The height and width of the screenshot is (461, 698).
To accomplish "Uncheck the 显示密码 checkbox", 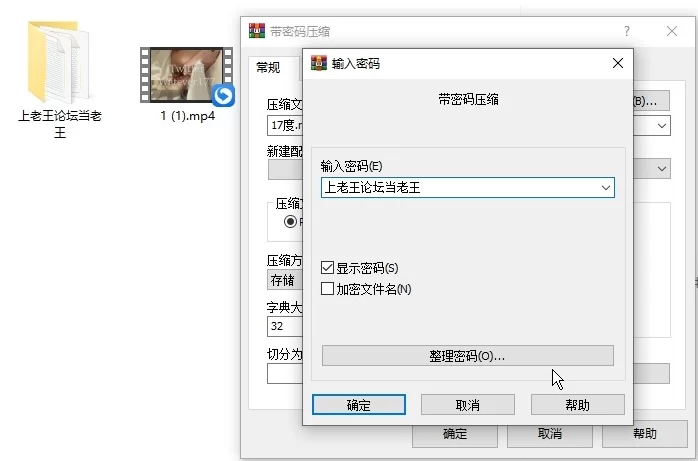I will [327, 268].
